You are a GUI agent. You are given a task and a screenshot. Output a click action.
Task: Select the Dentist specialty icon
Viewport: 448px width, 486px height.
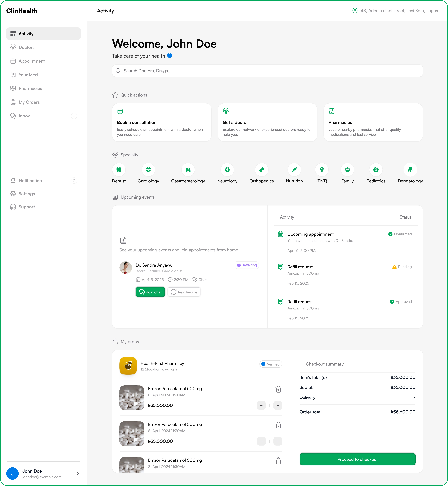point(119,170)
